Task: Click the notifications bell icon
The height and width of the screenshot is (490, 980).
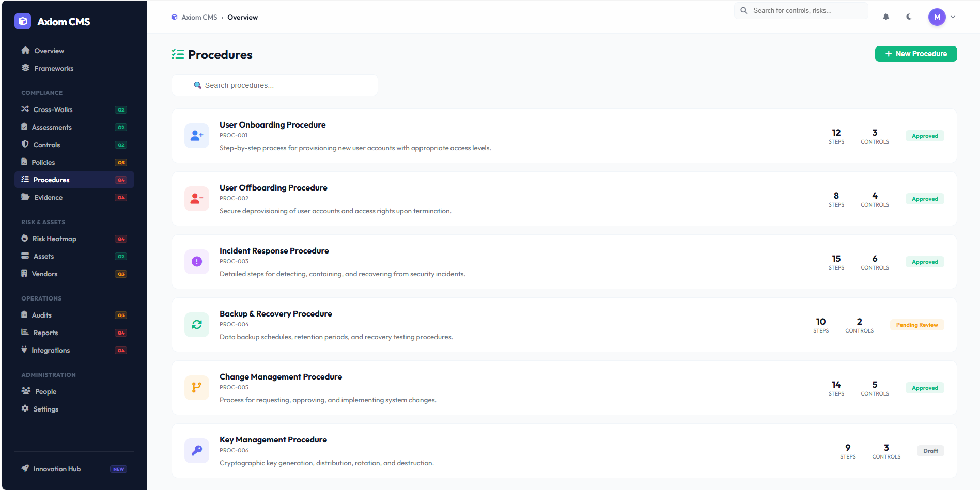Action: click(886, 17)
